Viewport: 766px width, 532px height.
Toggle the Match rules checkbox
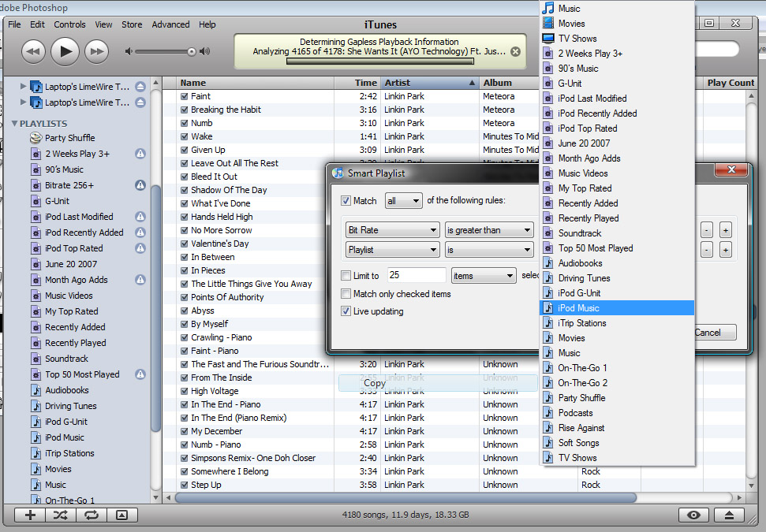point(346,201)
